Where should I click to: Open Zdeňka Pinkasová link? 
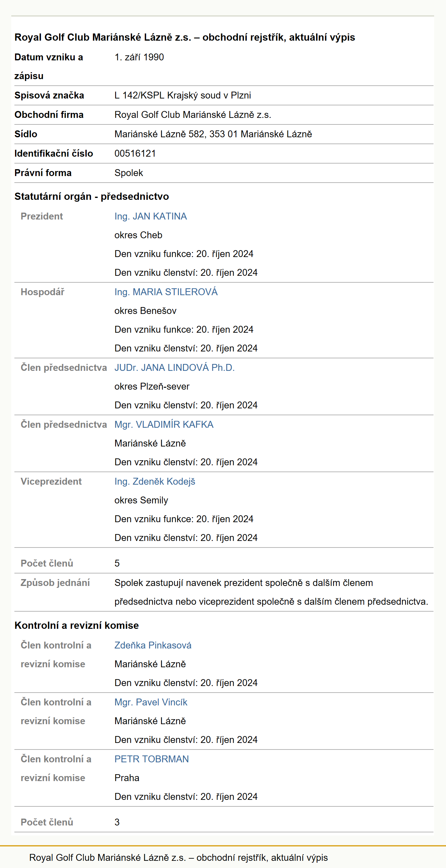click(153, 645)
